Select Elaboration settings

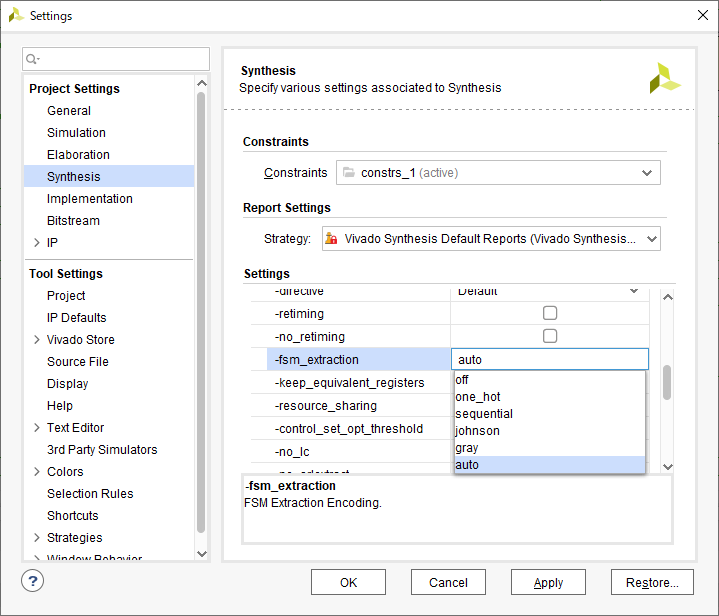coord(78,155)
